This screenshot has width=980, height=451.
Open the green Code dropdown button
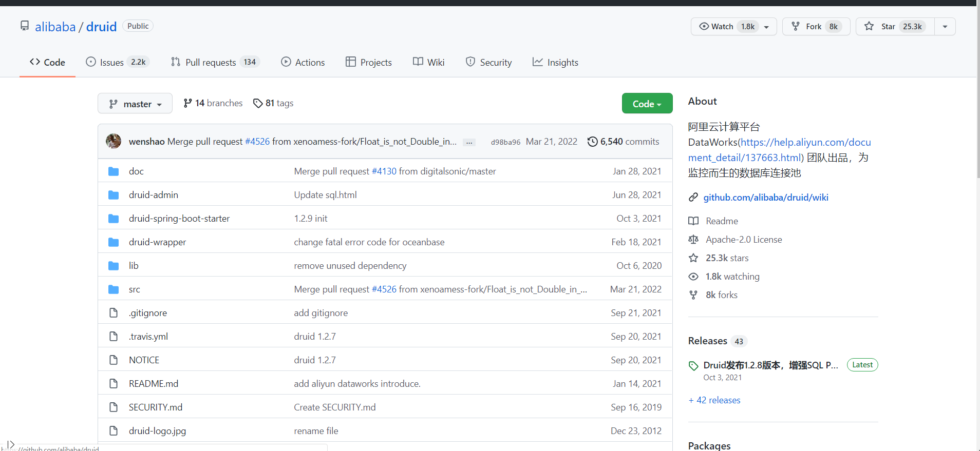[647, 104]
